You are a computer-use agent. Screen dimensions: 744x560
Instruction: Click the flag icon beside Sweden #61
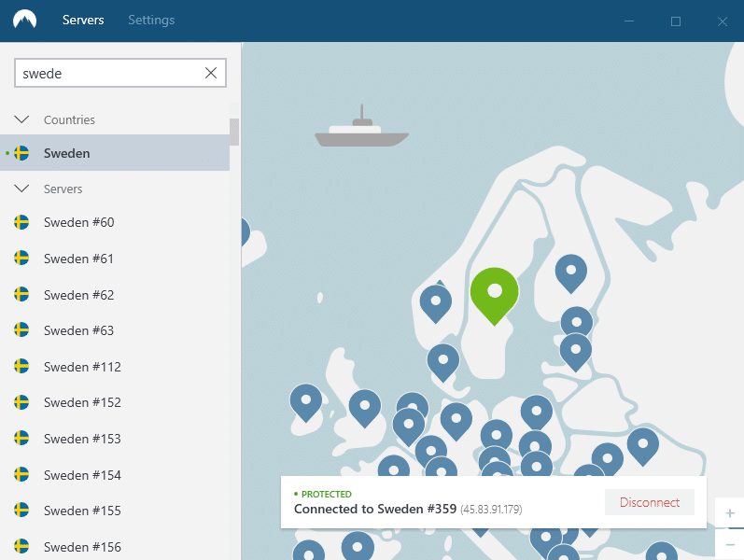click(21, 259)
